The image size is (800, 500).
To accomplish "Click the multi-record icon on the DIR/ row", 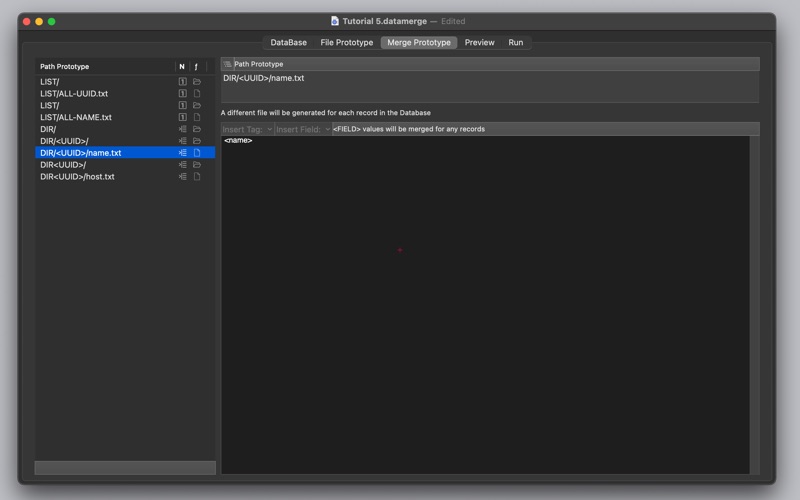I will tap(182, 129).
